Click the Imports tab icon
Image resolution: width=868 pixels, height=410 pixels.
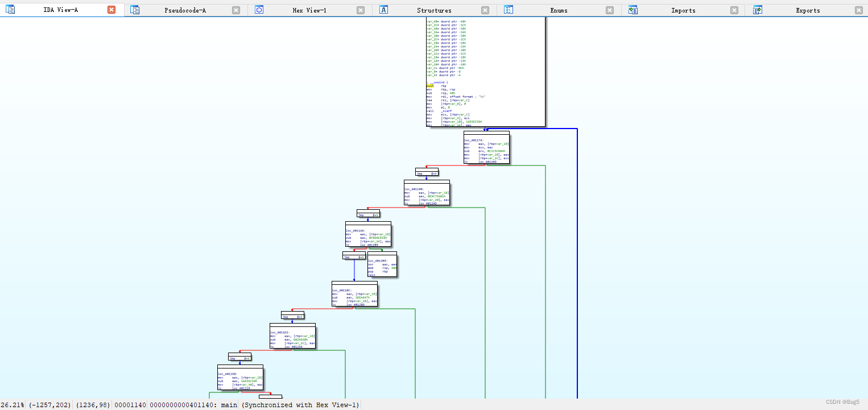click(x=633, y=10)
